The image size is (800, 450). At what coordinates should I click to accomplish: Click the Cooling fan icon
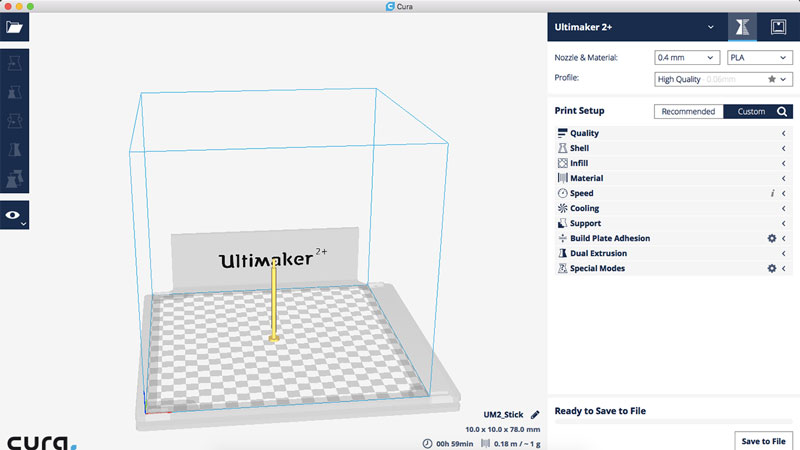pyautogui.click(x=562, y=208)
